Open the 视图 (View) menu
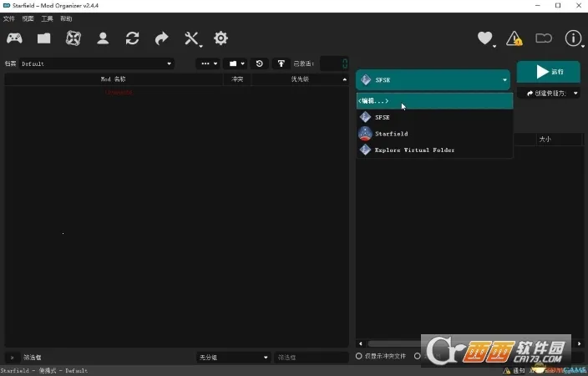This screenshot has width=588, height=376. [x=28, y=18]
